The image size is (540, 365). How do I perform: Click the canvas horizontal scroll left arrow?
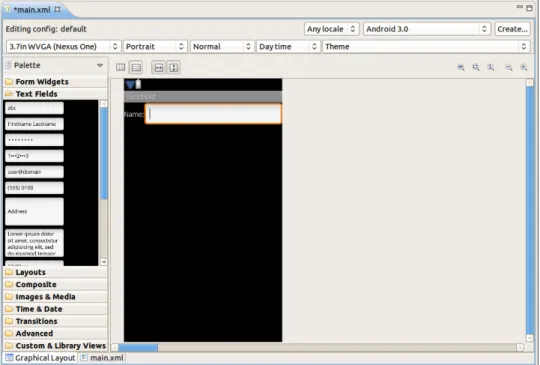[115, 347]
